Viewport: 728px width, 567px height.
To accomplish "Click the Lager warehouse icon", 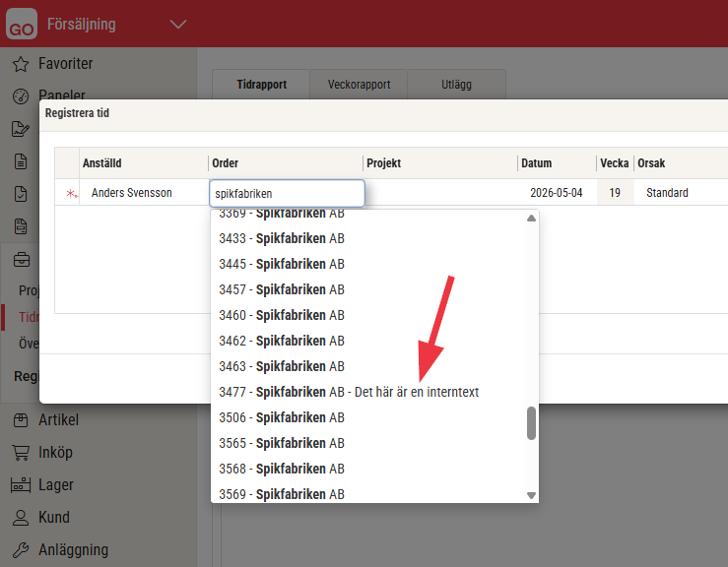I will point(21,485).
